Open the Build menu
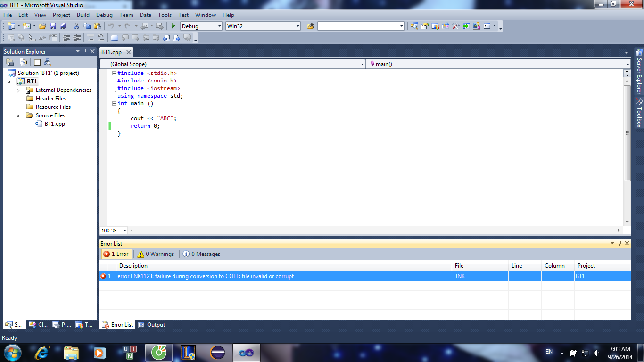This screenshot has height=362, width=644. [83, 15]
